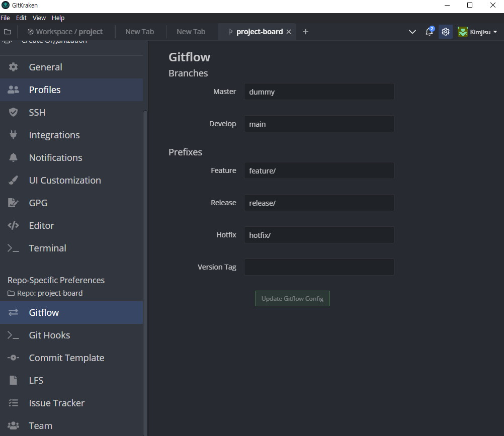Click the sidebar vertical scrollbar
The width and height of the screenshot is (504, 436).
145,273
